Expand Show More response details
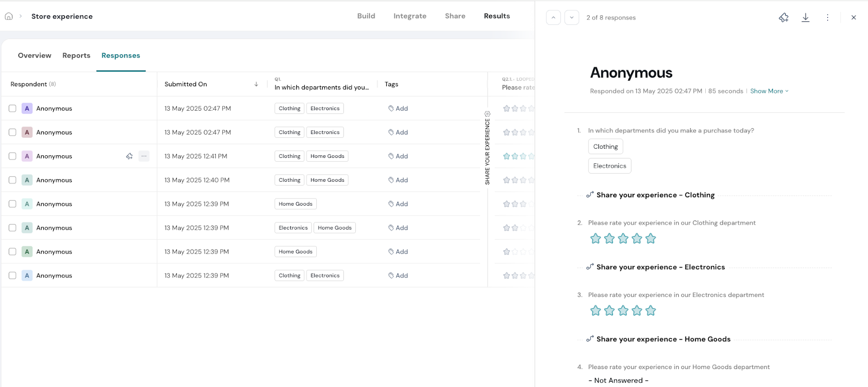Image resolution: width=868 pixels, height=387 pixels. [769, 91]
